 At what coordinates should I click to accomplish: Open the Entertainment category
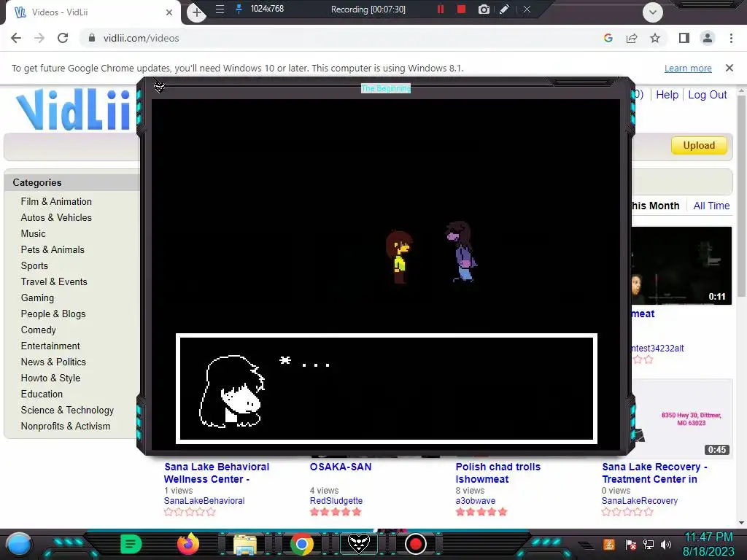pyautogui.click(x=50, y=346)
